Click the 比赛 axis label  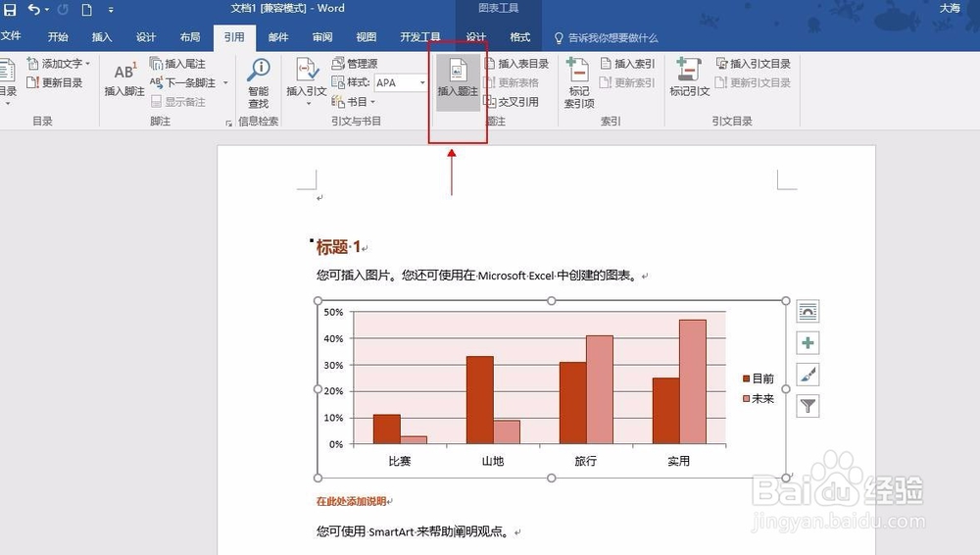pos(400,461)
